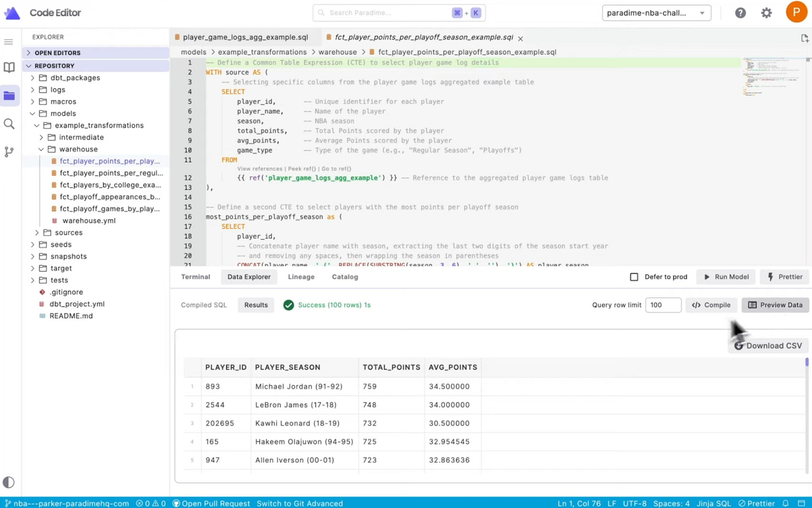Click the Preview Data button
The width and height of the screenshot is (812, 508).
click(775, 305)
